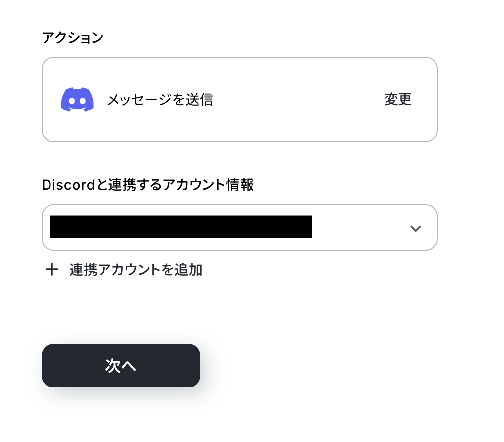Image resolution: width=504 pixels, height=442 pixels.
Task: Click the 追加 text in the add-account link
Action: (188, 270)
